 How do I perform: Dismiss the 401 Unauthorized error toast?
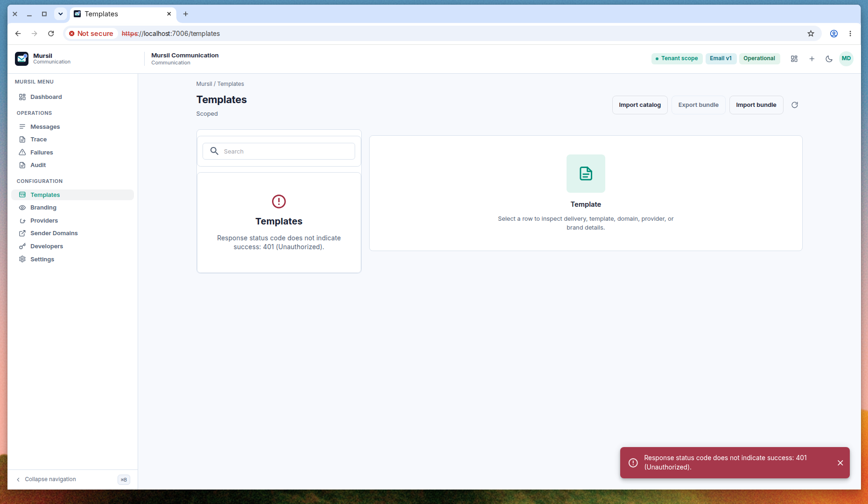click(x=840, y=463)
